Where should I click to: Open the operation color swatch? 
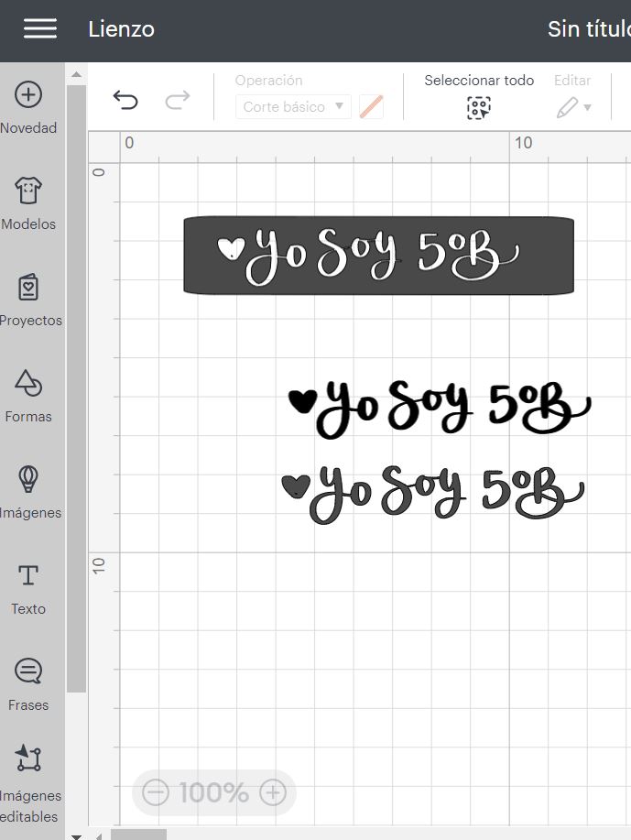click(371, 106)
